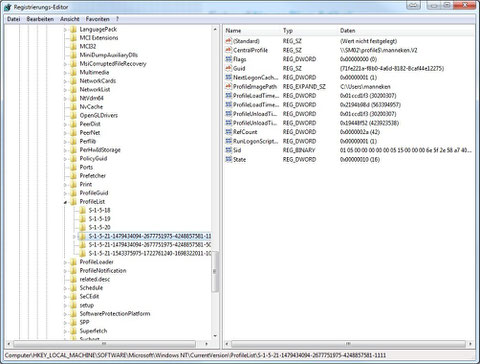Click the values pane horizontal scrollbar thumb
Screen dimensions: 480x364
(x=348, y=344)
